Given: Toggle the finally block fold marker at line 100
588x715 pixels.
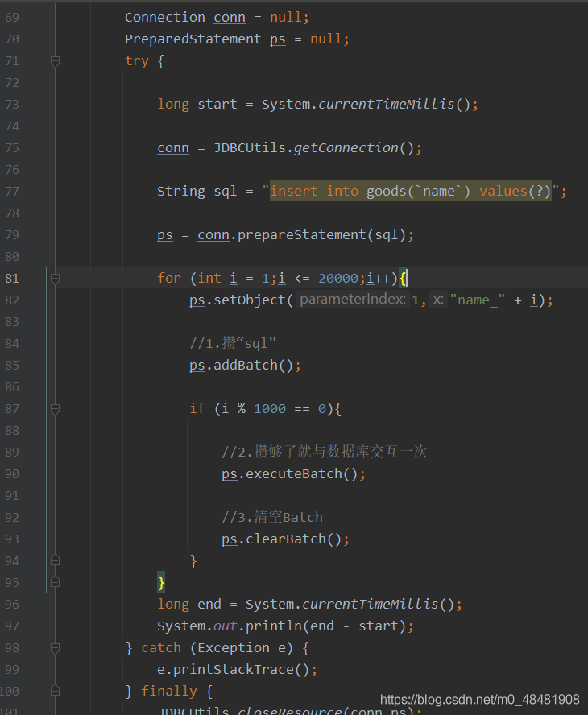Looking at the screenshot, I should [x=55, y=692].
